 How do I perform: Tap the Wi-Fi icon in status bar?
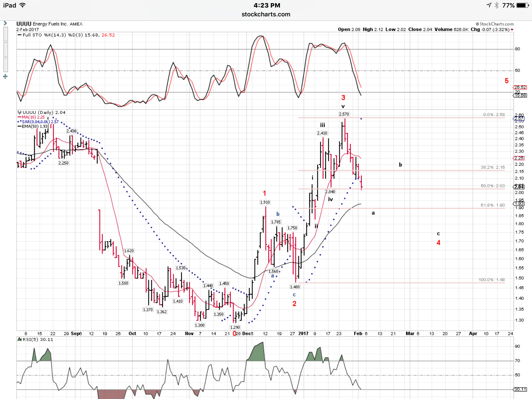(x=23, y=5)
